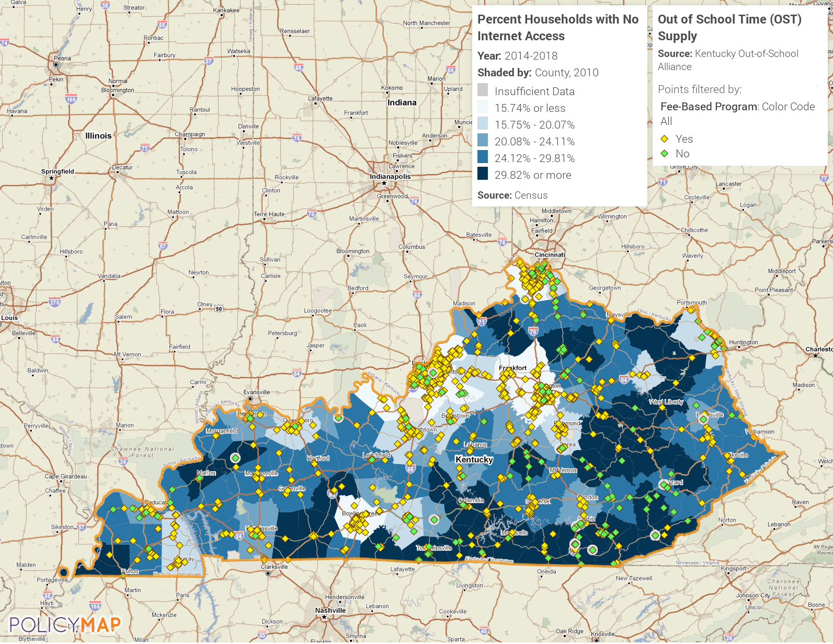The image size is (833, 644).
Task: Select the 29.82% or more swatch
Action: 483,174
